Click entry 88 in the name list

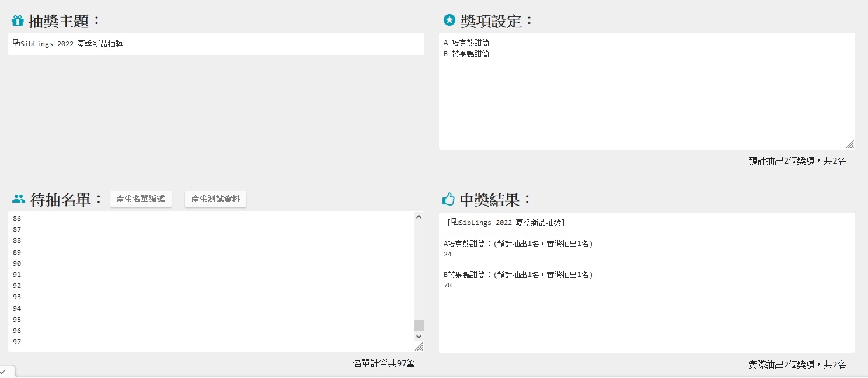tap(16, 241)
